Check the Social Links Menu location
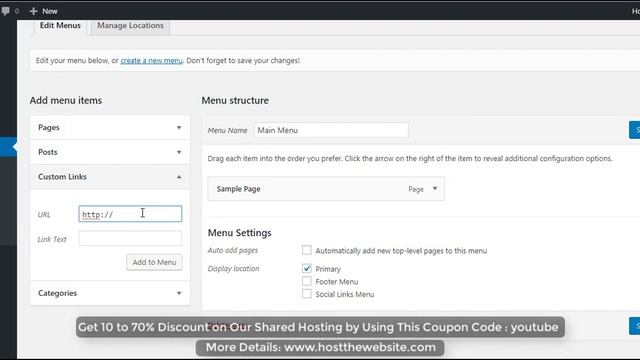Image resolution: width=640 pixels, height=360 pixels. pos(307,293)
